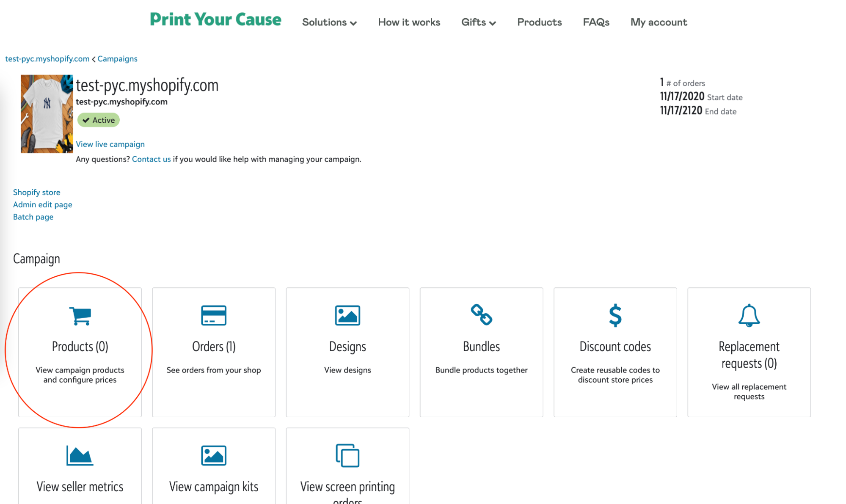
Task: Click the Print Your Cause logo
Action: pos(215,20)
